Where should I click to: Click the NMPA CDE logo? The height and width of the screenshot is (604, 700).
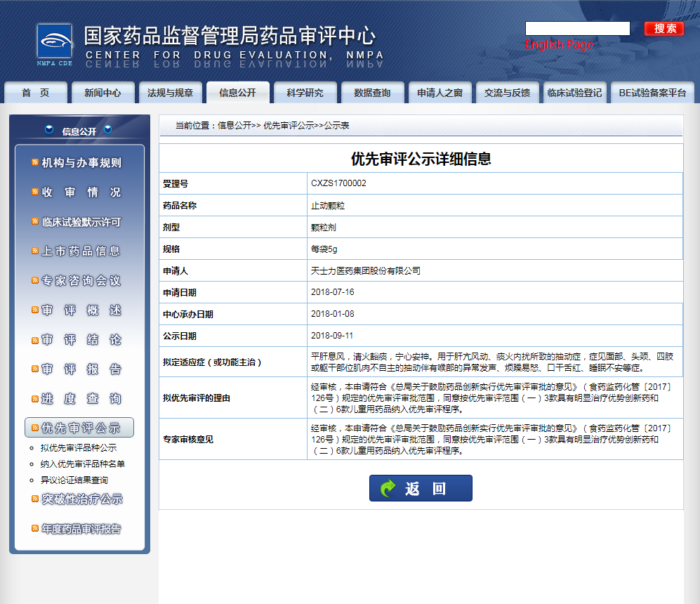click(55, 43)
